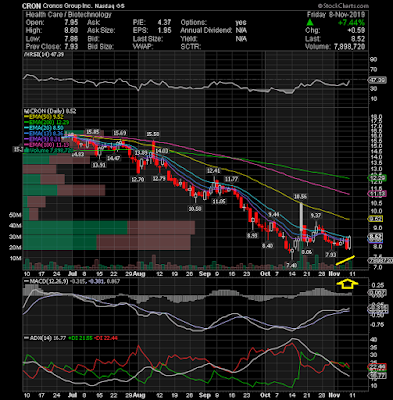The image size is (393, 400).
Task: Click the green up-triangle price change indicator
Action: pos(310,22)
